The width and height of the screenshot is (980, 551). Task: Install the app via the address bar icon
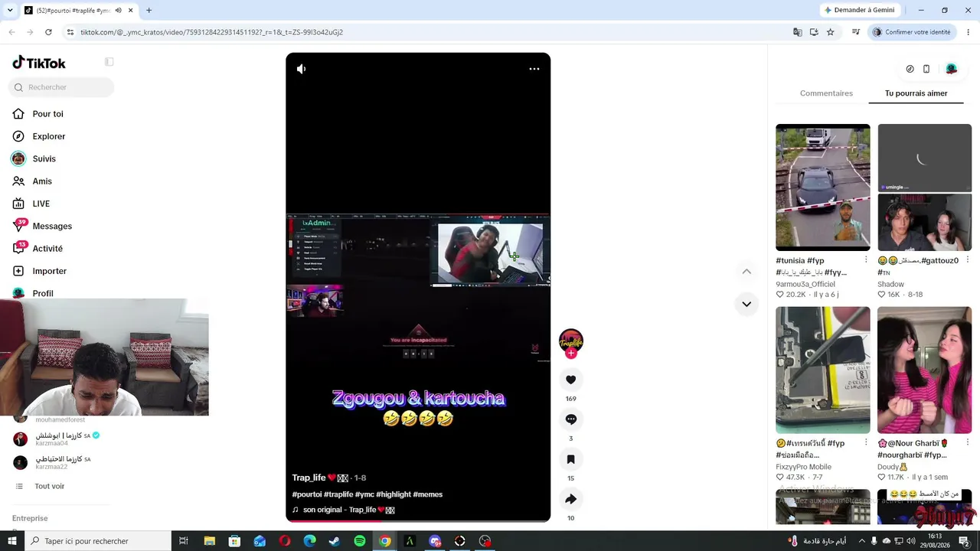pyautogui.click(x=814, y=32)
